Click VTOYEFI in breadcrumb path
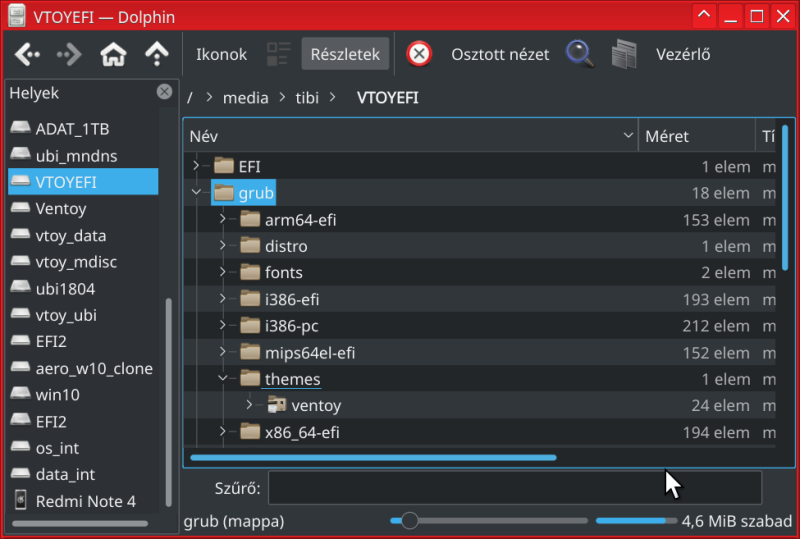The height and width of the screenshot is (539, 800). 388,97
